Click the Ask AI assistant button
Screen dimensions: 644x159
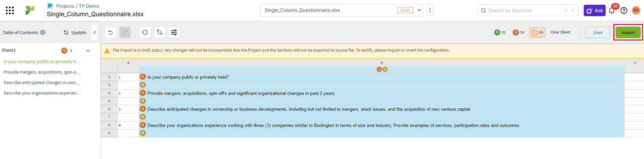[x=595, y=10]
